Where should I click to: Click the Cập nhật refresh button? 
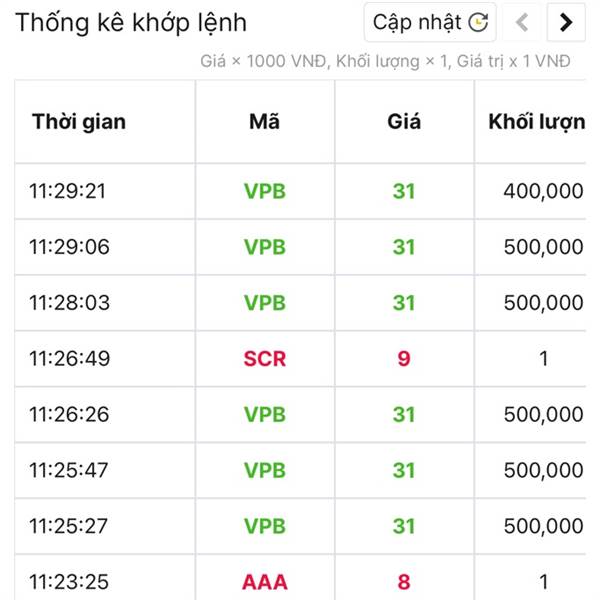click(x=430, y=22)
